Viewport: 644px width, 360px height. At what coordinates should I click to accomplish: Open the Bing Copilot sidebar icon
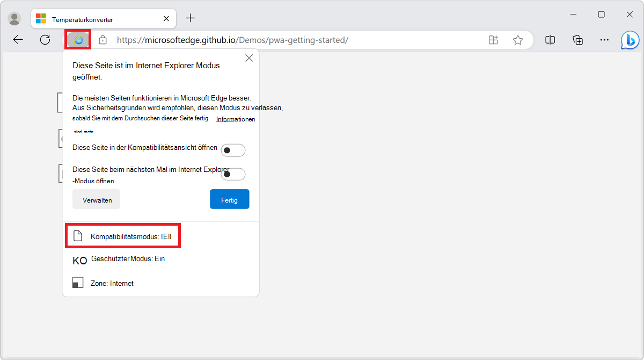(630, 40)
